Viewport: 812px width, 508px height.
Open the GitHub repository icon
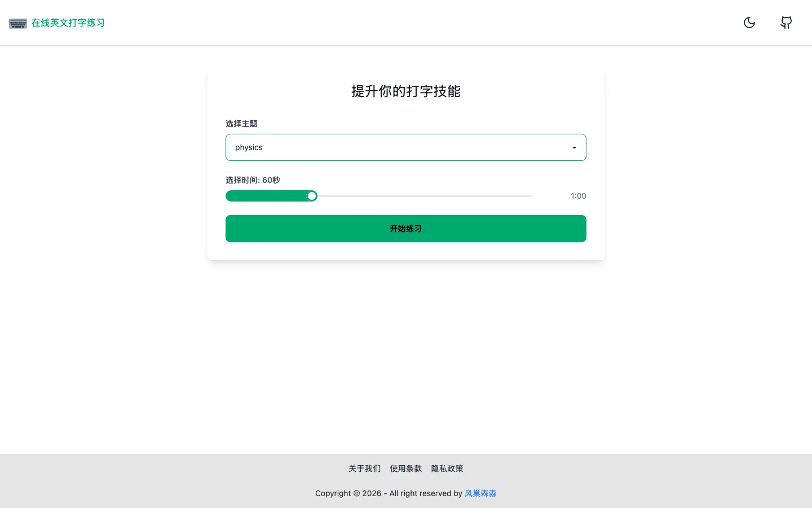pos(786,23)
